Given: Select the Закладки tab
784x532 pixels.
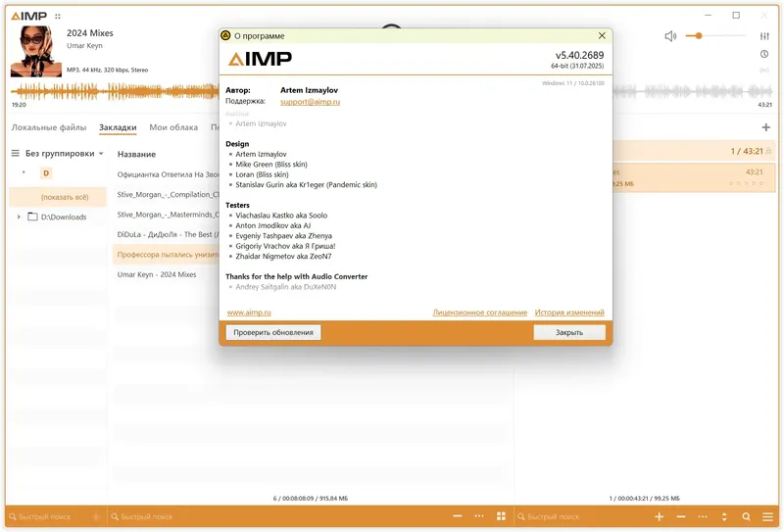Looking at the screenshot, I should (118, 127).
